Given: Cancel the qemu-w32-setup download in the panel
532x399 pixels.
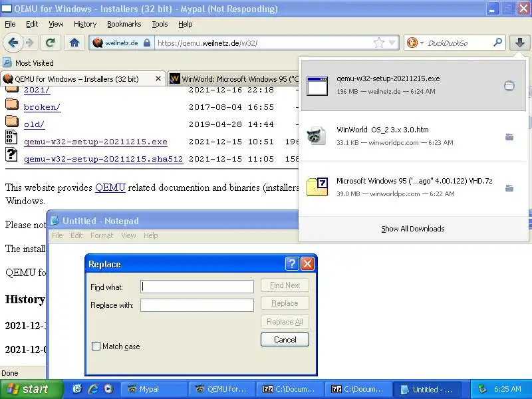Looking at the screenshot, I should pyautogui.click(x=509, y=86).
